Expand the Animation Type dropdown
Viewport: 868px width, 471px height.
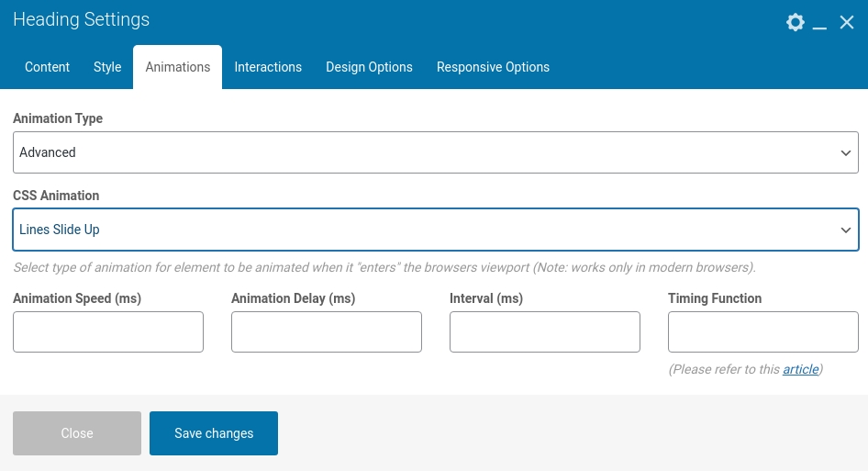pos(436,152)
